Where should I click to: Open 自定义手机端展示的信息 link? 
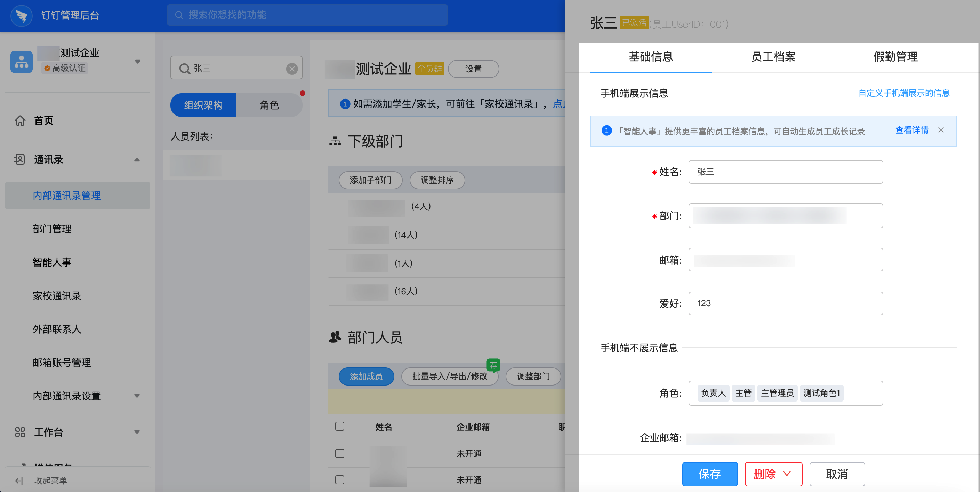[x=904, y=93]
